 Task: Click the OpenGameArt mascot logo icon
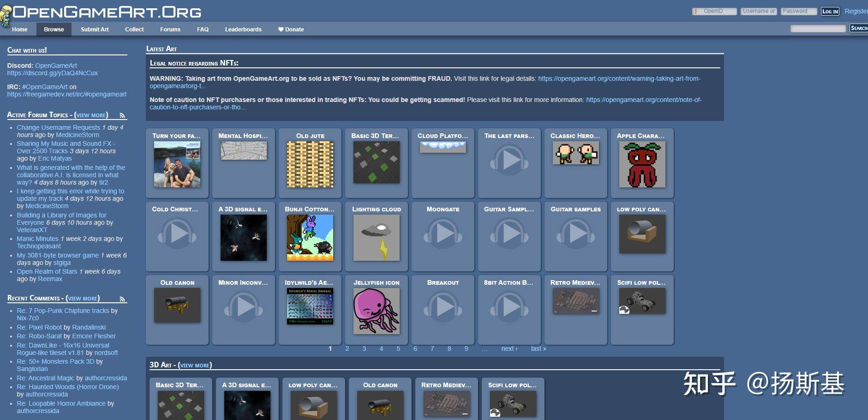(6, 15)
